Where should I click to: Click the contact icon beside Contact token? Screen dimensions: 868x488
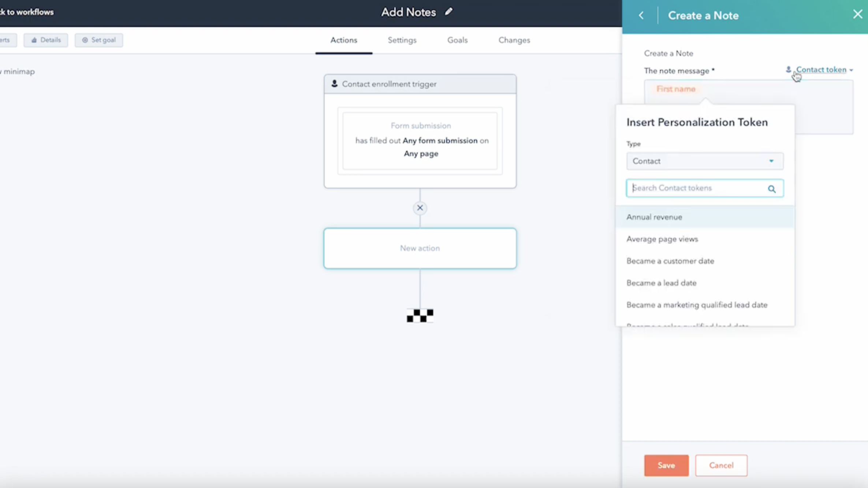click(x=788, y=70)
